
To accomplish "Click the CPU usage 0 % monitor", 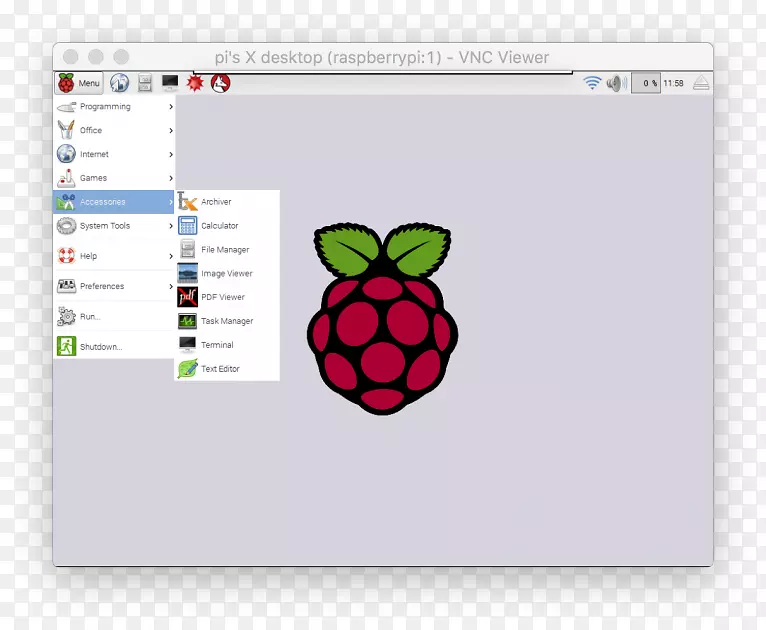I will pyautogui.click(x=646, y=83).
